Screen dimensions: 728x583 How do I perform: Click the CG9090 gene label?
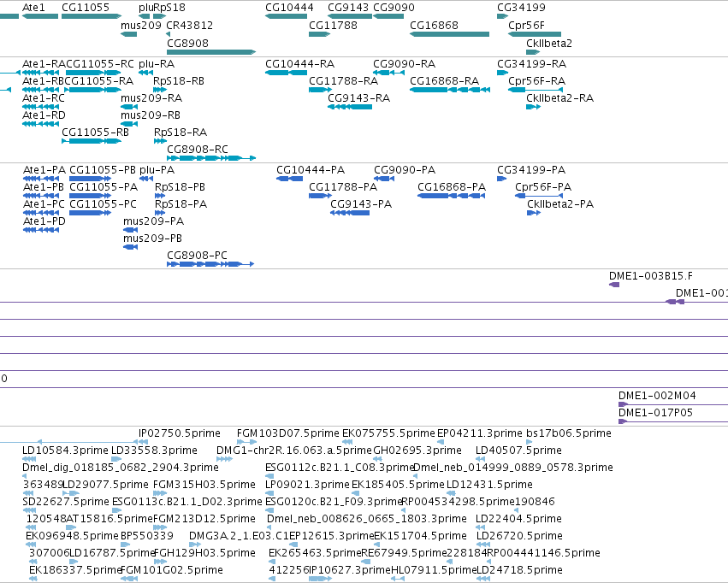(x=394, y=8)
